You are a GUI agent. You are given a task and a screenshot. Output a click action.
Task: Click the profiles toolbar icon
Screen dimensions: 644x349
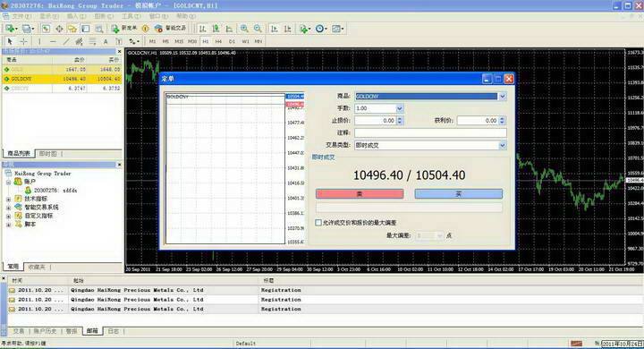pos(28,29)
